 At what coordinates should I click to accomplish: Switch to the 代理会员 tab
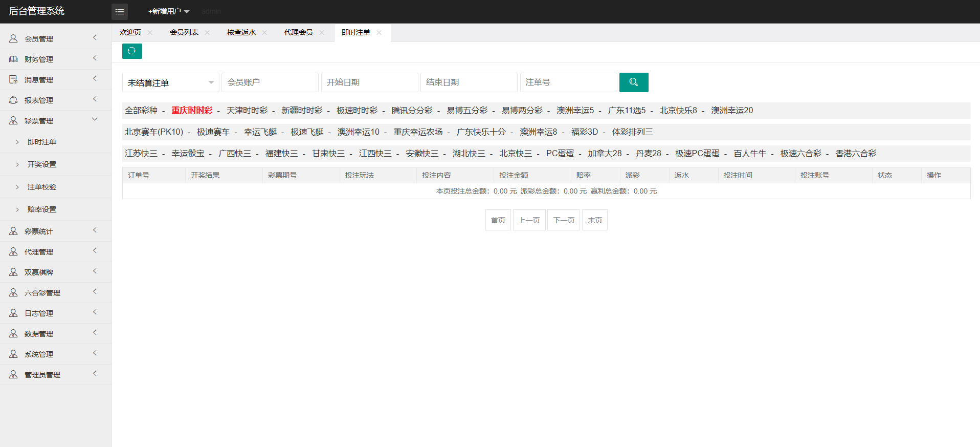click(299, 32)
